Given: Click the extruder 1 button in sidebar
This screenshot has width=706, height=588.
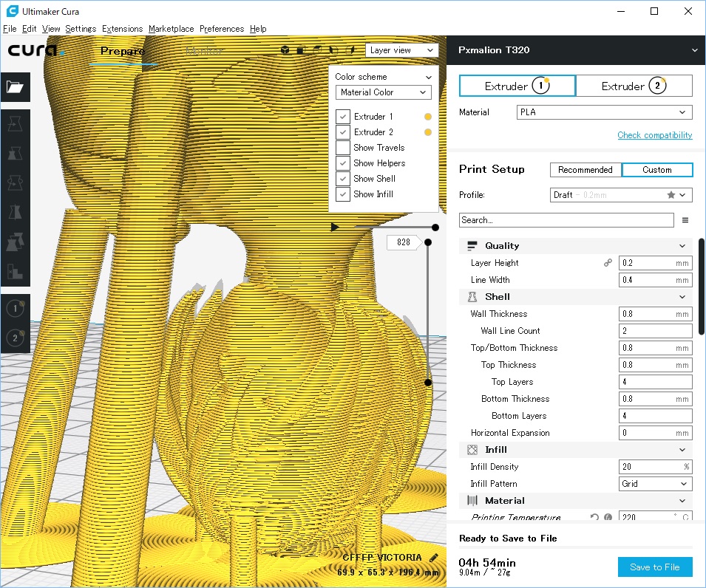Looking at the screenshot, I should coord(15,309).
